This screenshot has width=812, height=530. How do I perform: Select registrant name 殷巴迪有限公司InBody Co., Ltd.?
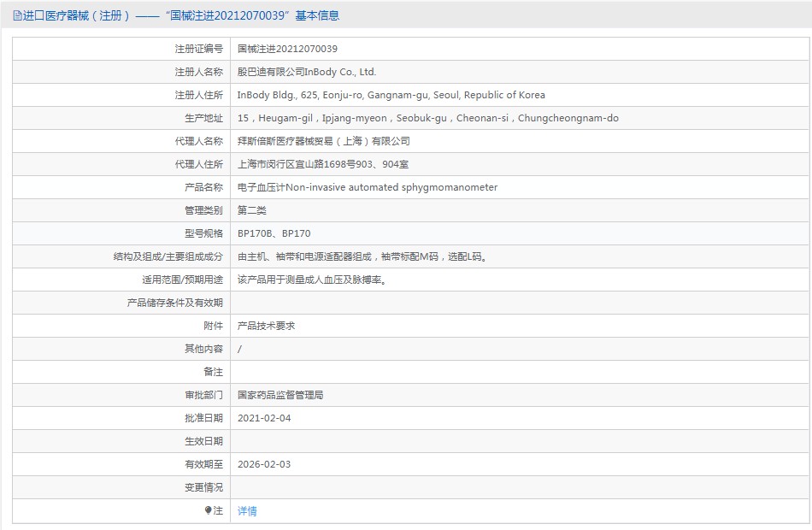coord(307,72)
